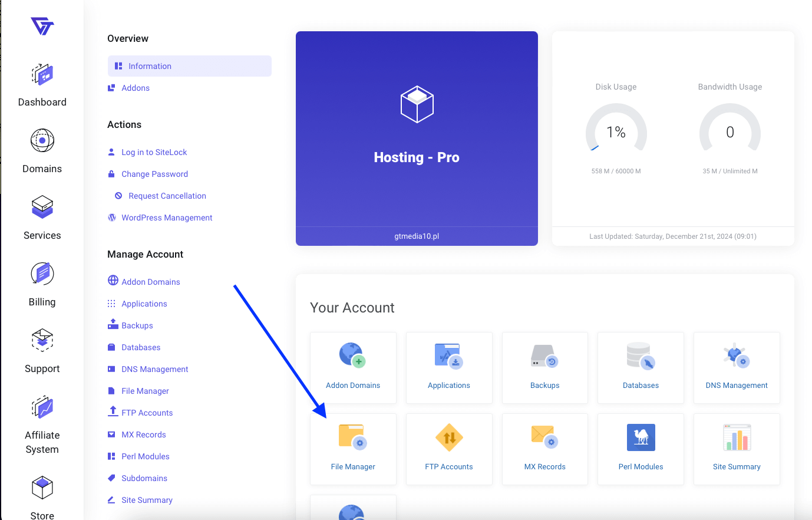Image resolution: width=812 pixels, height=520 pixels.
Task: Click the tag icon beside Subdomains link
Action: point(111,478)
